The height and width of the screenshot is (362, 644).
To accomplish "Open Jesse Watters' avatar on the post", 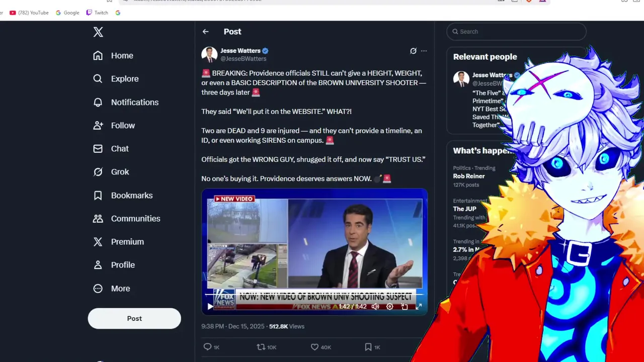I will (209, 54).
